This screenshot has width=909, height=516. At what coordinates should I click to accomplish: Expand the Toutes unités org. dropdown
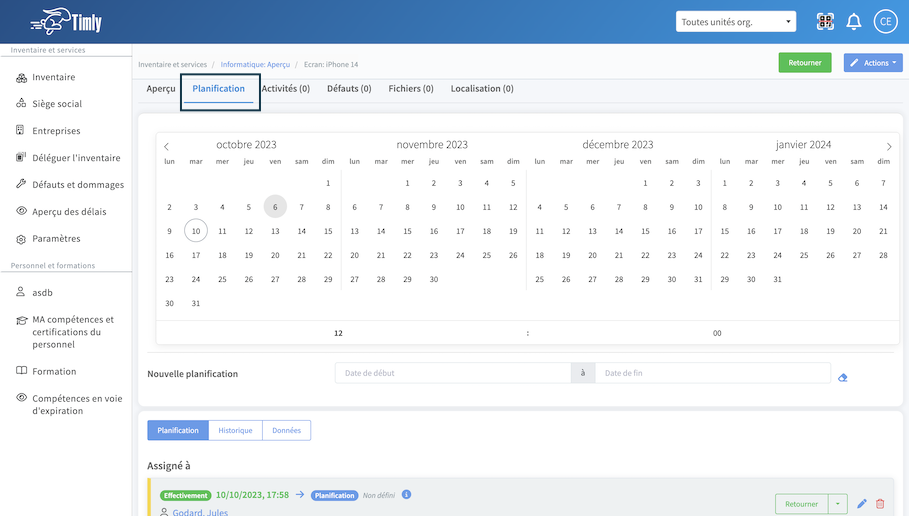tap(736, 22)
